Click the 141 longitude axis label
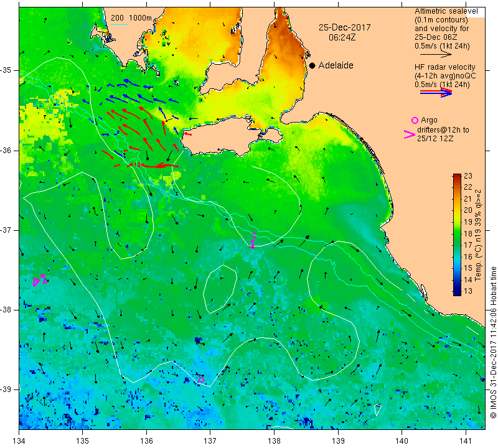 pyautogui.click(x=466, y=441)
